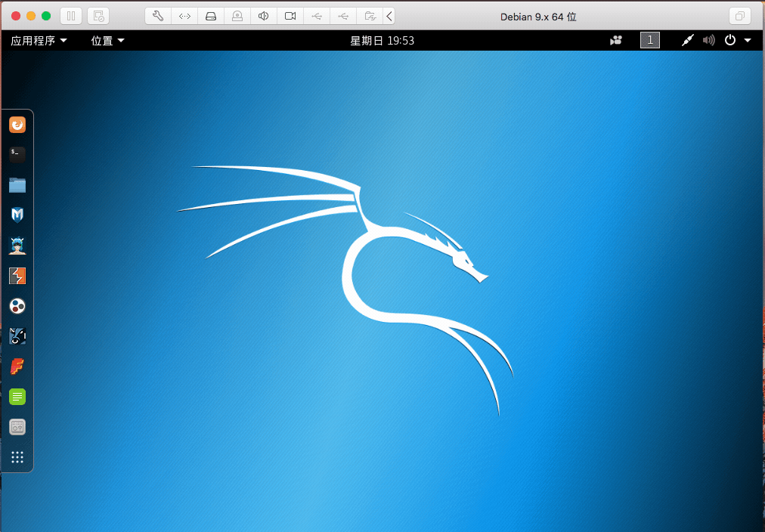Launch Metasploit Framework from the dock
This screenshot has height=532, width=765.
17,215
